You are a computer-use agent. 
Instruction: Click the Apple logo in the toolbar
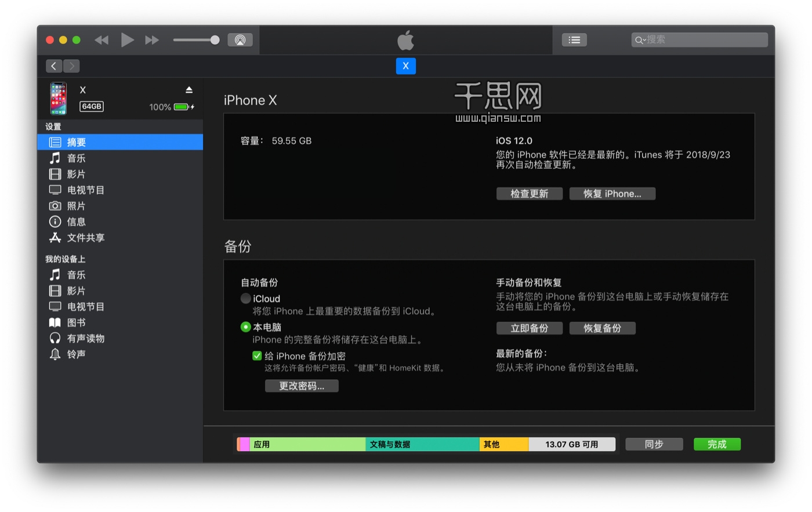[x=406, y=40]
